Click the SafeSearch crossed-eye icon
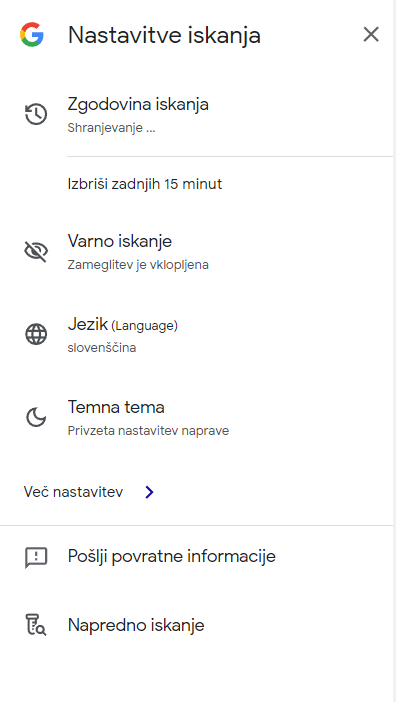 coord(36,251)
